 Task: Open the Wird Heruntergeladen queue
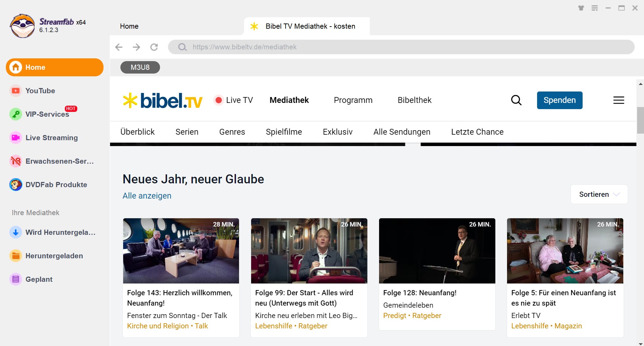point(52,232)
